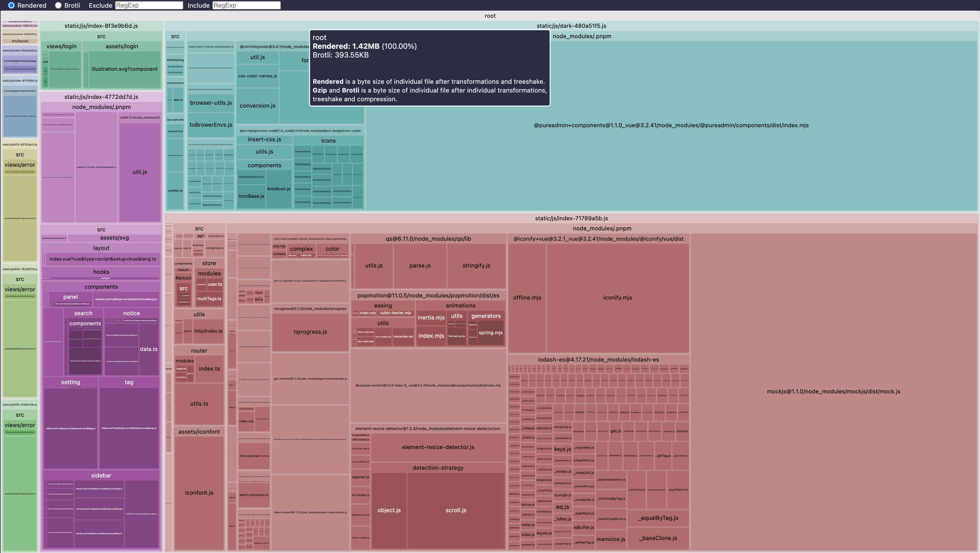Click the @pureadmin components index.mjs block
The image size is (980, 553).
(x=671, y=125)
